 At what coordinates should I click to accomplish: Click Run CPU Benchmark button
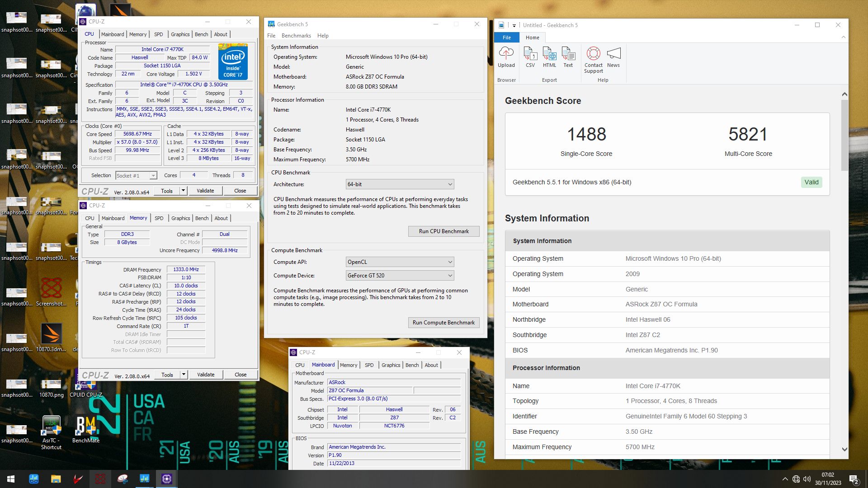pyautogui.click(x=444, y=231)
